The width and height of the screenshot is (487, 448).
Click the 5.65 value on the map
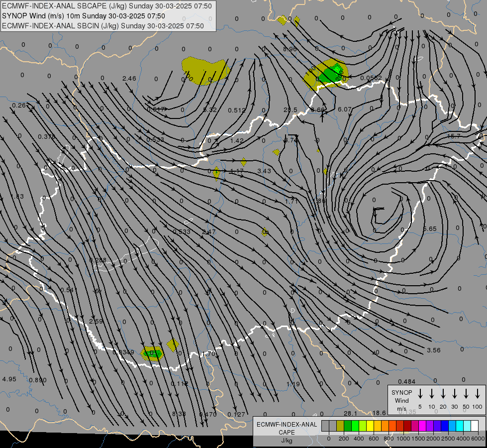pyautogui.click(x=429, y=228)
